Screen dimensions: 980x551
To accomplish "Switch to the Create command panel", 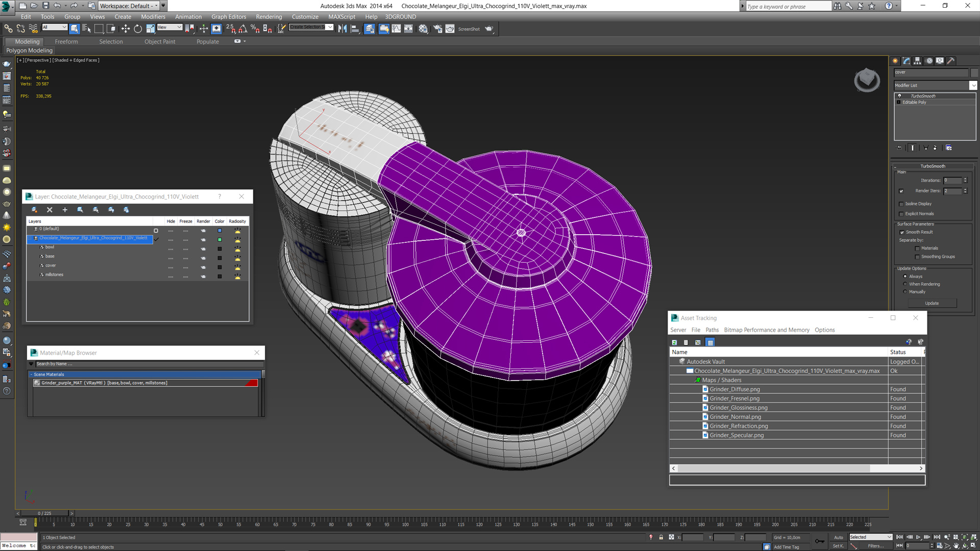I will 895,61.
